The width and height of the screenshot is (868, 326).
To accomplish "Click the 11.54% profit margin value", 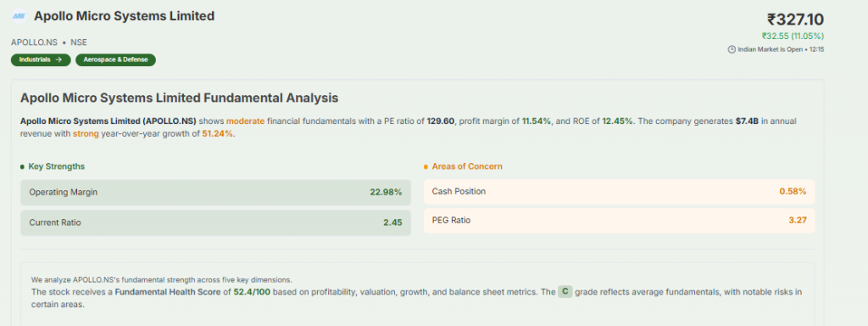I will click(x=537, y=121).
